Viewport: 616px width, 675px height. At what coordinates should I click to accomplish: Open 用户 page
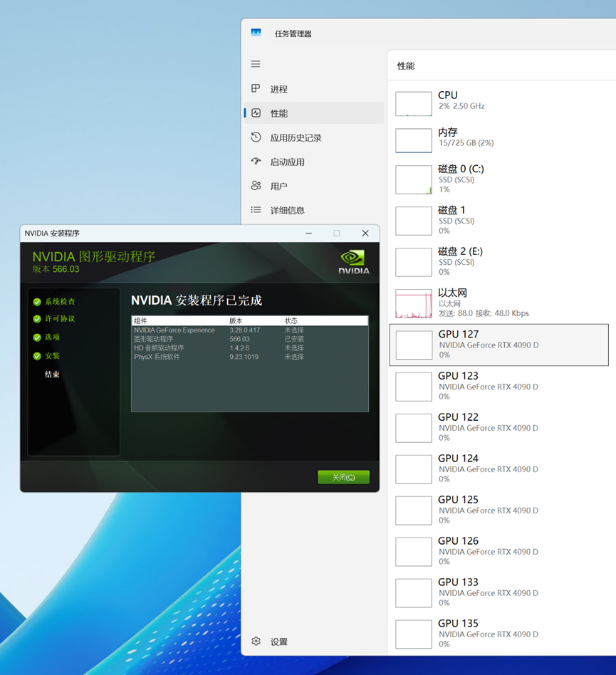[x=279, y=186]
